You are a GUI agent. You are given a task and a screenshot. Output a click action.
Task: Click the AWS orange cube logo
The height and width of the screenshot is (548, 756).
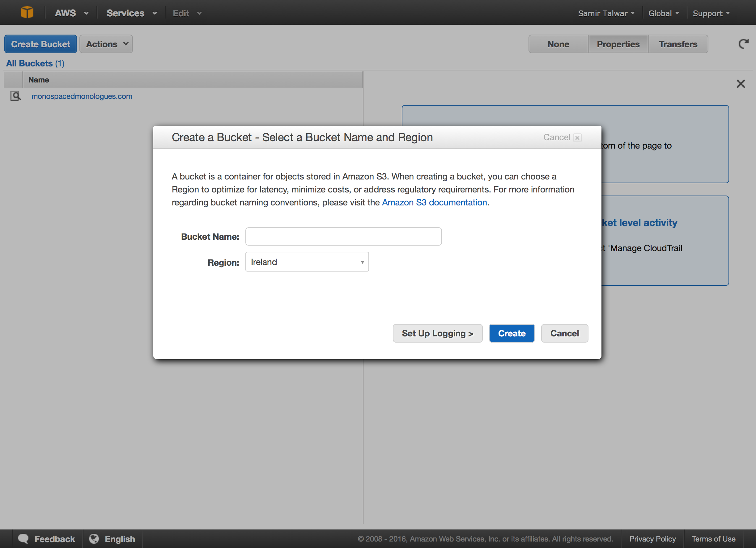click(x=27, y=13)
